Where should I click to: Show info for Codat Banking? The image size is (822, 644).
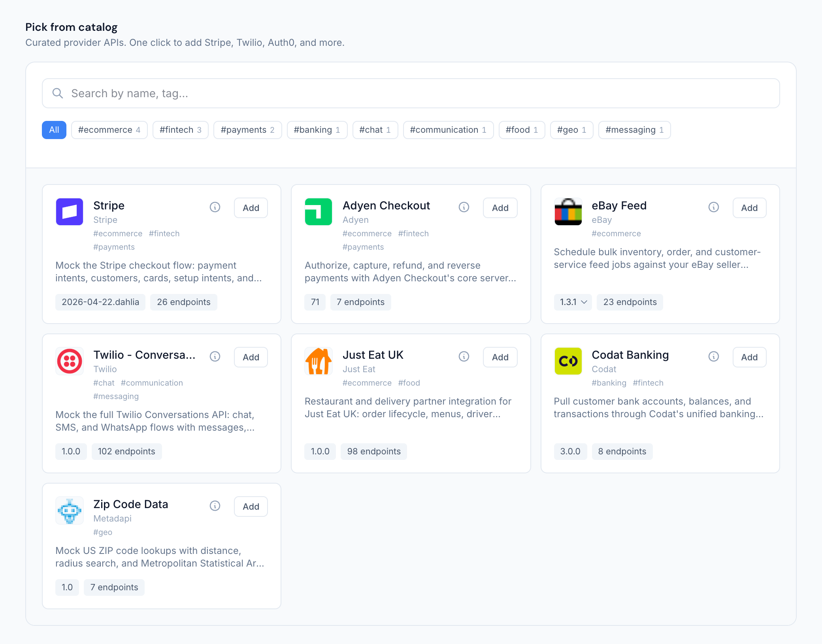coord(714,356)
